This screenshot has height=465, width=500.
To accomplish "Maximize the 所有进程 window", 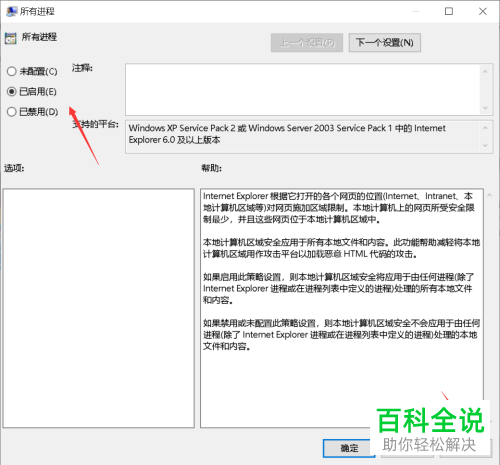I will 449,11.
